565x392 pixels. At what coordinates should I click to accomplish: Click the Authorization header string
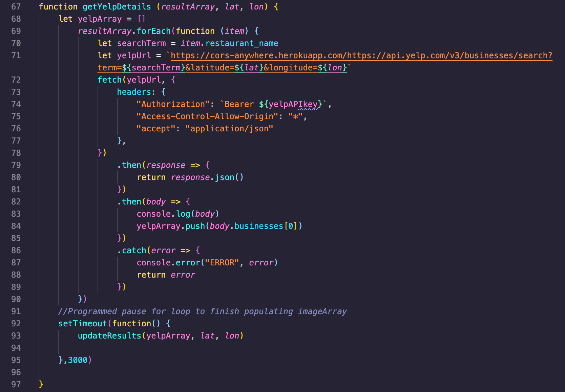point(173,104)
